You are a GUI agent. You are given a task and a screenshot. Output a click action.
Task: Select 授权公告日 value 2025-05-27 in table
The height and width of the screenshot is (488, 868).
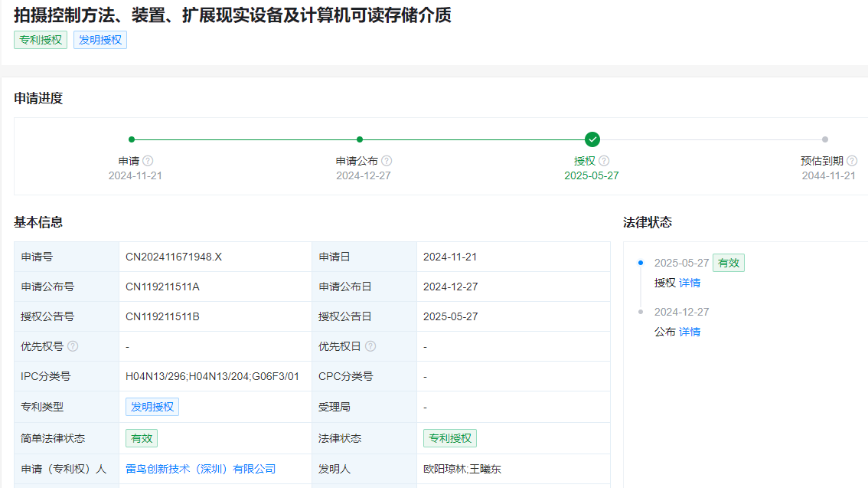451,317
